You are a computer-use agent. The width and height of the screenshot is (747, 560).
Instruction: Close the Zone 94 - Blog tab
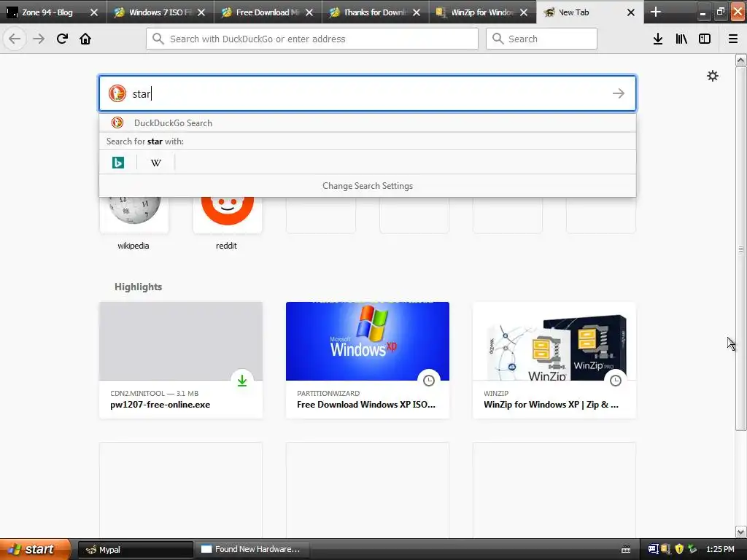pos(94,12)
